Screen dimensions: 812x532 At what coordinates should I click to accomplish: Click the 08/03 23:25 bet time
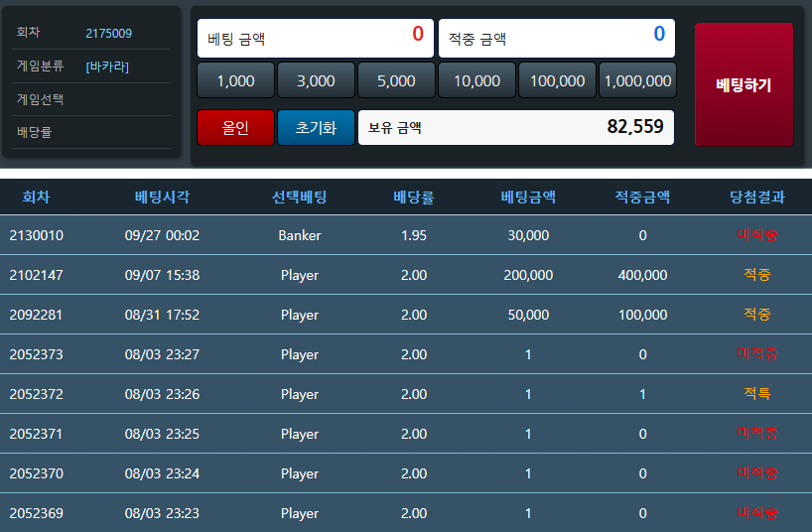(162, 434)
